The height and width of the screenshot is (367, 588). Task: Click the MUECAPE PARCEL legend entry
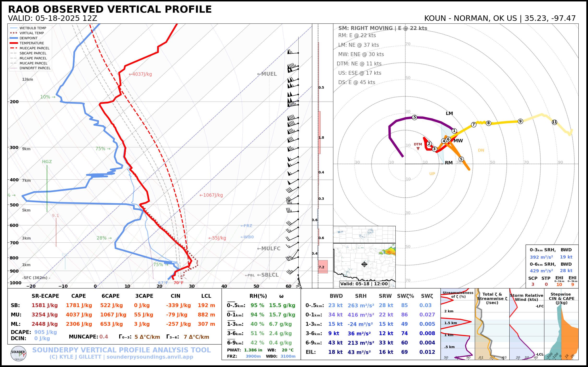pyautogui.click(x=34, y=48)
